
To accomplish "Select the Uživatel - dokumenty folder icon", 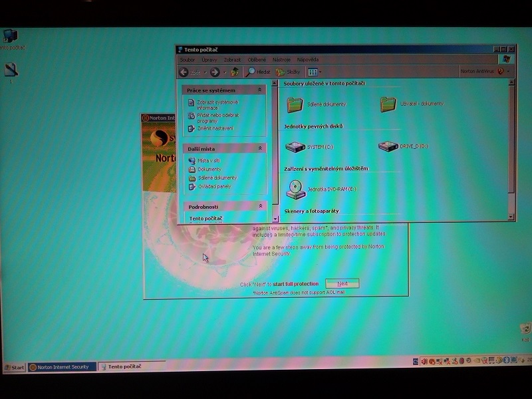I will pos(388,104).
